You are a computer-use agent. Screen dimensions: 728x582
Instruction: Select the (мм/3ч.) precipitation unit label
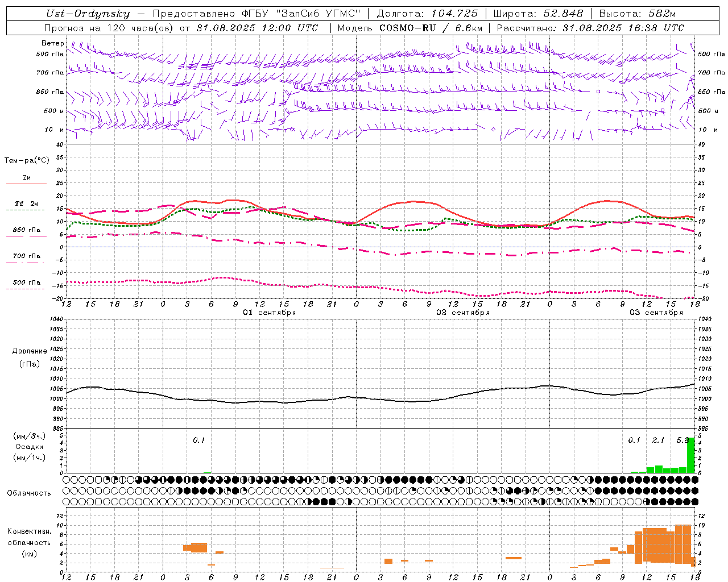coord(30,436)
